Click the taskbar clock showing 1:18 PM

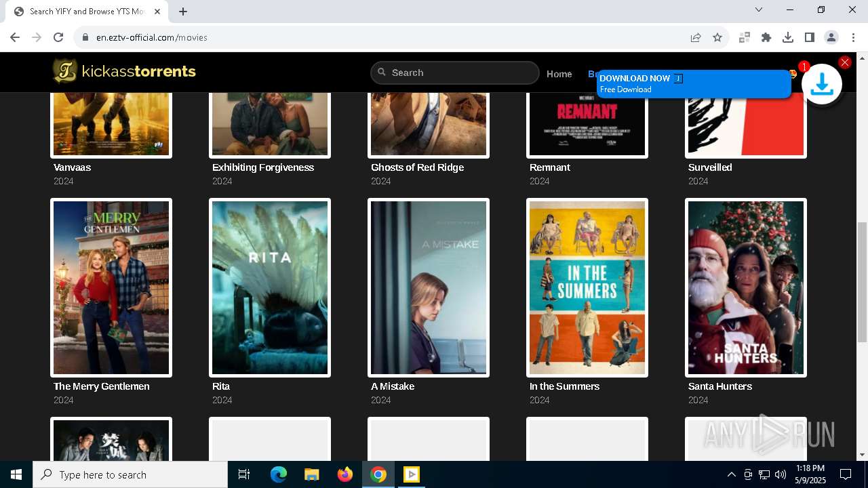[810, 474]
